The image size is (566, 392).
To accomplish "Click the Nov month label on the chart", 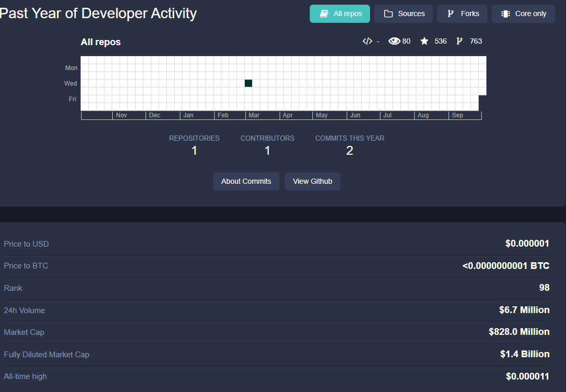I will click(121, 115).
